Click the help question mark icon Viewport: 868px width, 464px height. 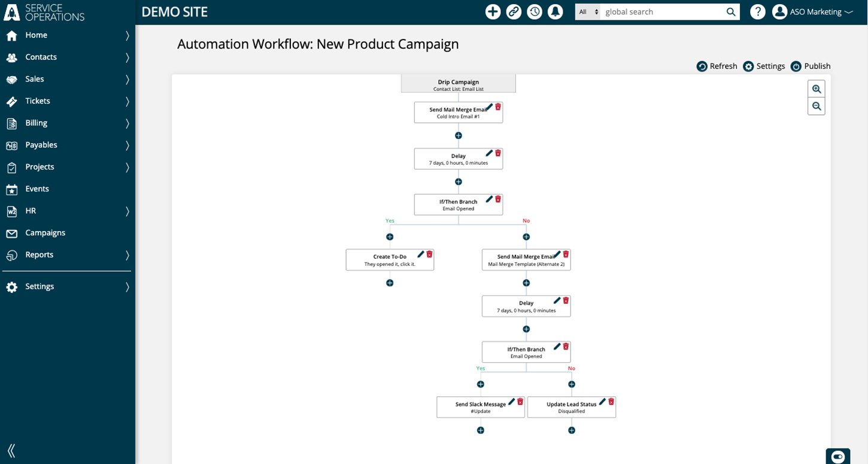tap(758, 11)
